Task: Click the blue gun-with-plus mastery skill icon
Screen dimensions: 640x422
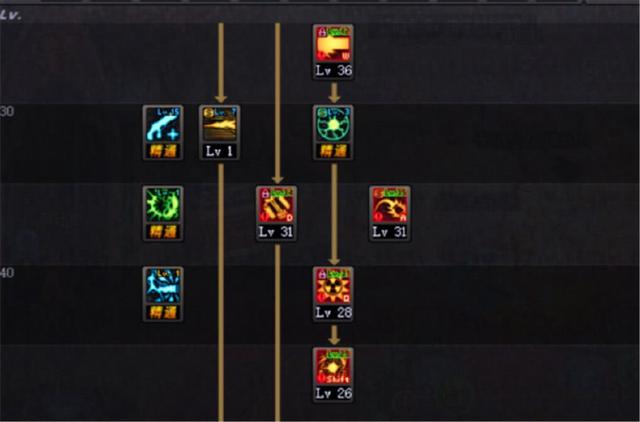Action: coord(163,124)
